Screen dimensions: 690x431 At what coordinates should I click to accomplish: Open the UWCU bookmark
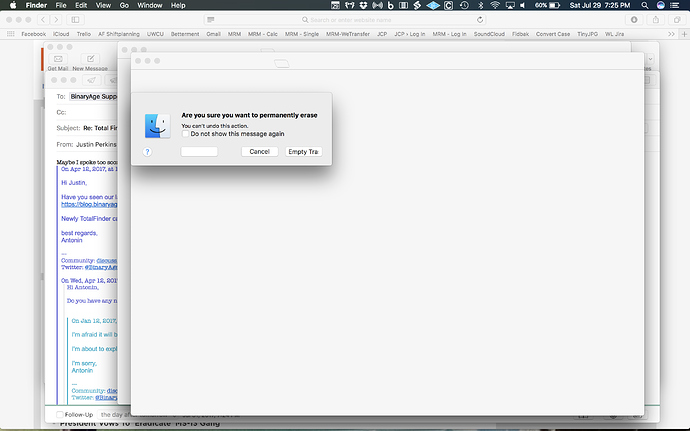(x=155, y=34)
